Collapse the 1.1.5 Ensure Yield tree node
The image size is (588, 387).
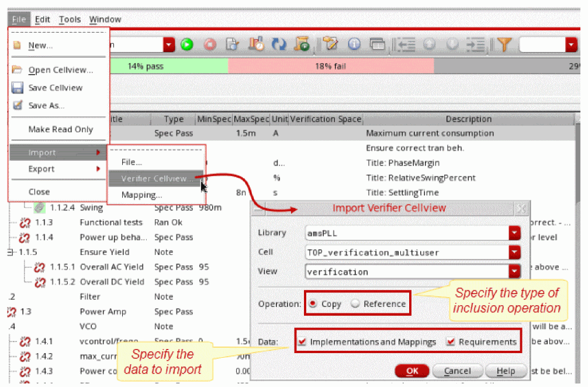click(x=10, y=252)
